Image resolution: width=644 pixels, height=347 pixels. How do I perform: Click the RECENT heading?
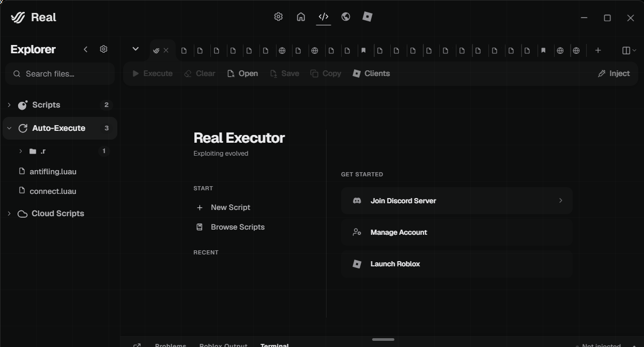tap(206, 252)
